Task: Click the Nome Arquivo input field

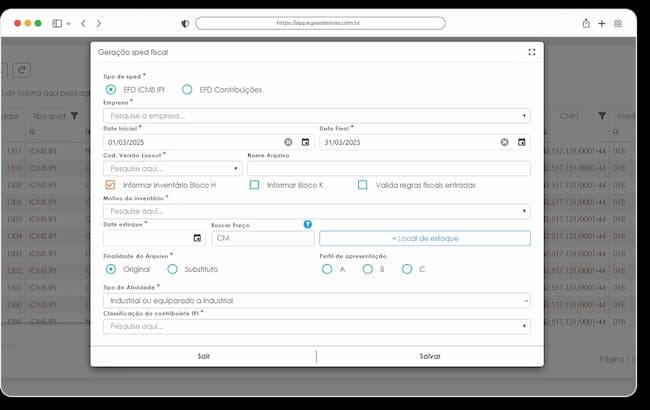Action: click(x=389, y=169)
